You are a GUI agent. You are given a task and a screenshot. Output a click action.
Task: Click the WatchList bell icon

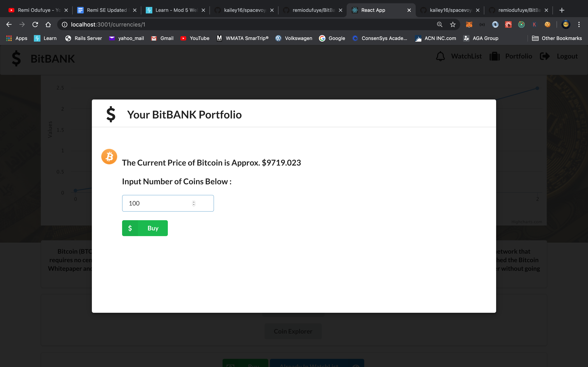point(440,56)
